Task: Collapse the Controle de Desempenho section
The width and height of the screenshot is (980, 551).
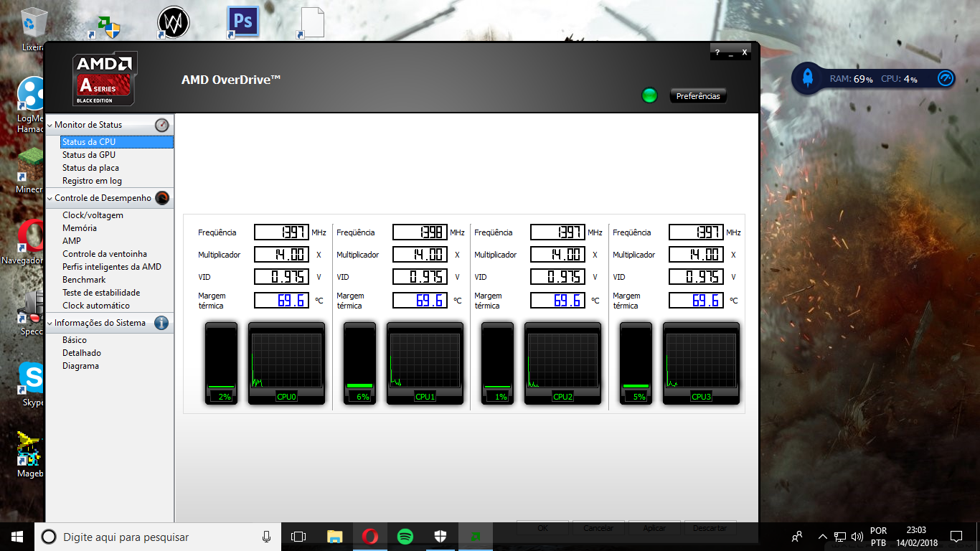Action: pyautogui.click(x=50, y=198)
